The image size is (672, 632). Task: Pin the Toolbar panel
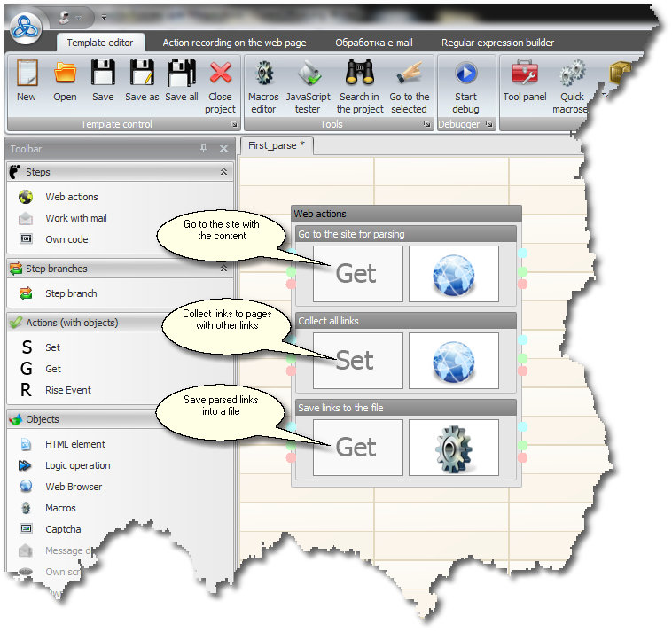(x=204, y=149)
